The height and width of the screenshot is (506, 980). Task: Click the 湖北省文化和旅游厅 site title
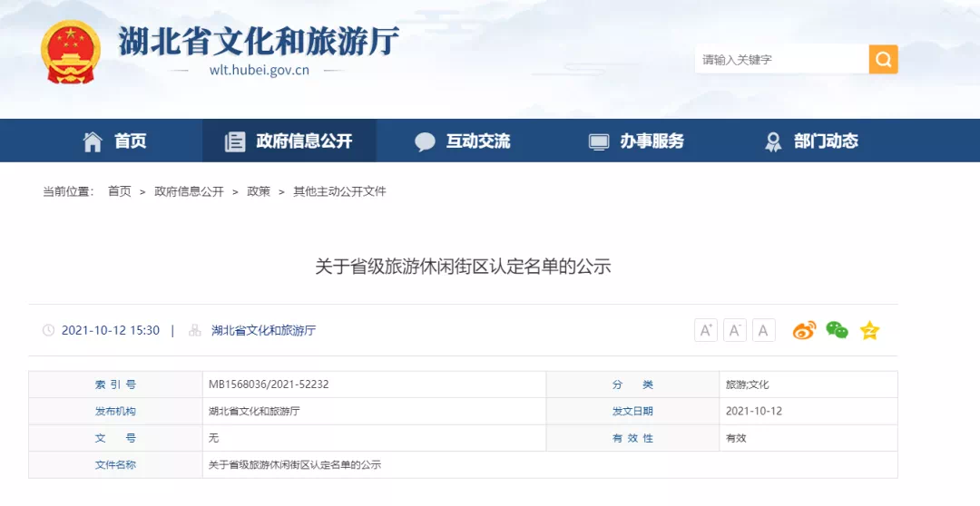(x=259, y=40)
